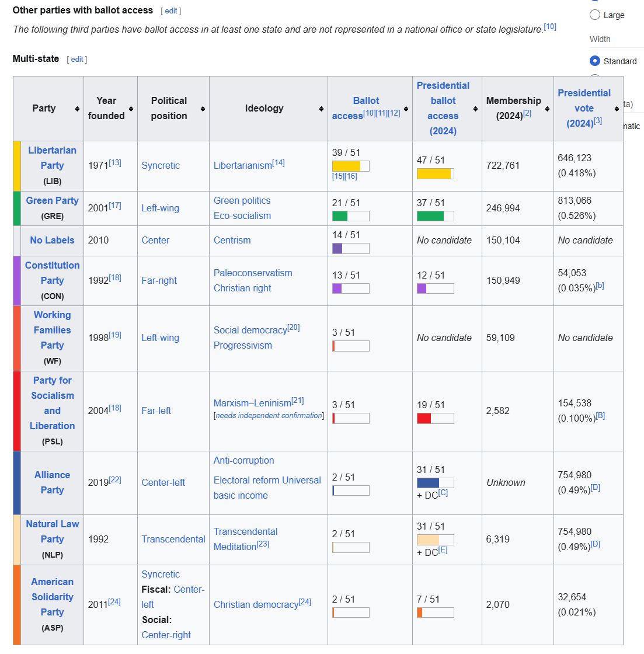
Task: Select the Large text size radio
Action: click(595, 15)
